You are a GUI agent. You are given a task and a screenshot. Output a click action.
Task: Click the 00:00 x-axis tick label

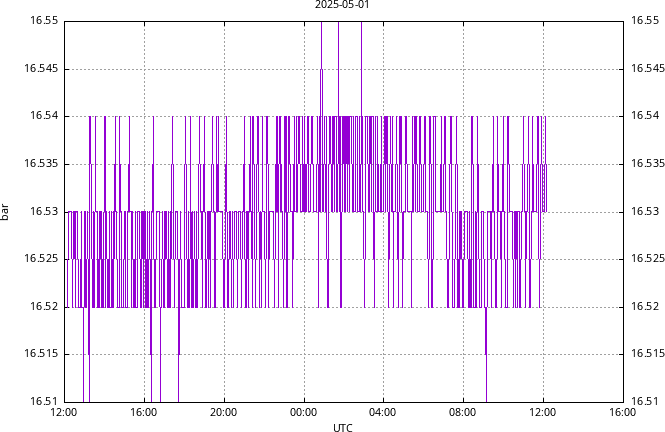click(x=304, y=412)
